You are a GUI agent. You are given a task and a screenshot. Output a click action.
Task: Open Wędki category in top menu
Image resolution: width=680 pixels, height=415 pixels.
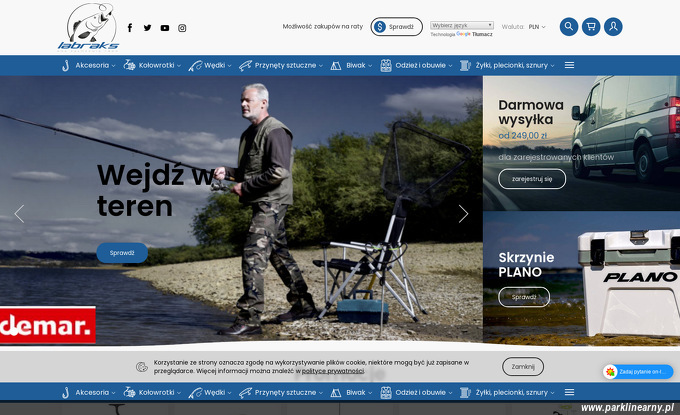(215, 65)
